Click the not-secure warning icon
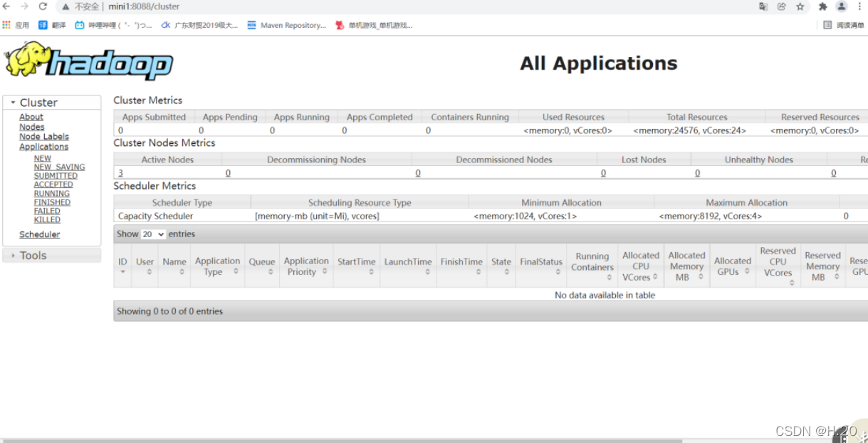The image size is (868, 443). [66, 6]
